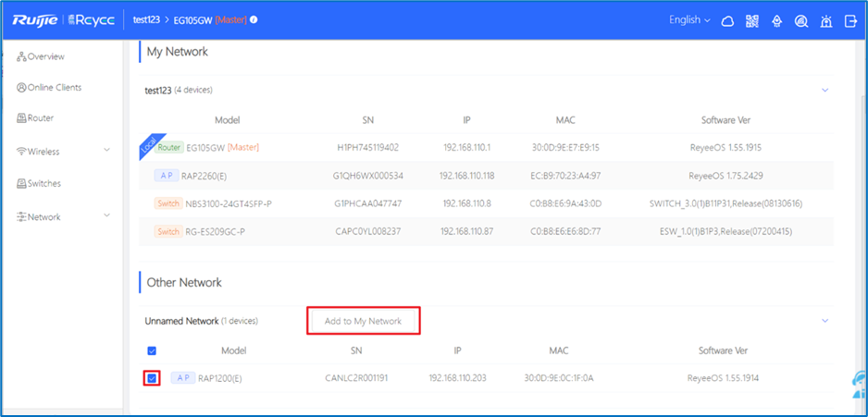This screenshot has width=868, height=417.
Task: Toggle the select-all checkbox in Other Network
Action: point(152,350)
